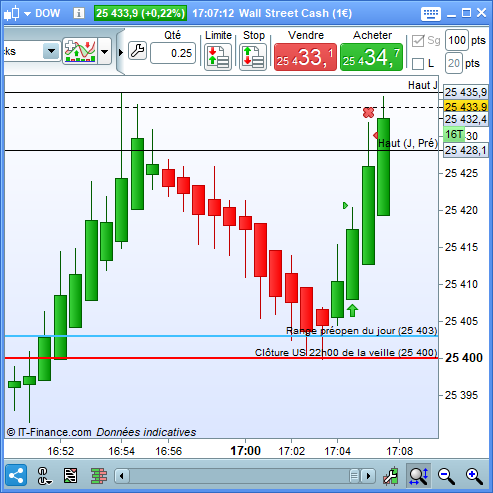Toggle the Sg stop guarantee checkbox
This screenshot has width=493, height=493.
418,41
